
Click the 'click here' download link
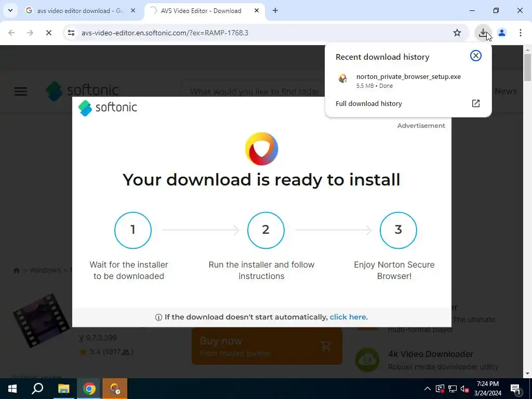pyautogui.click(x=348, y=317)
